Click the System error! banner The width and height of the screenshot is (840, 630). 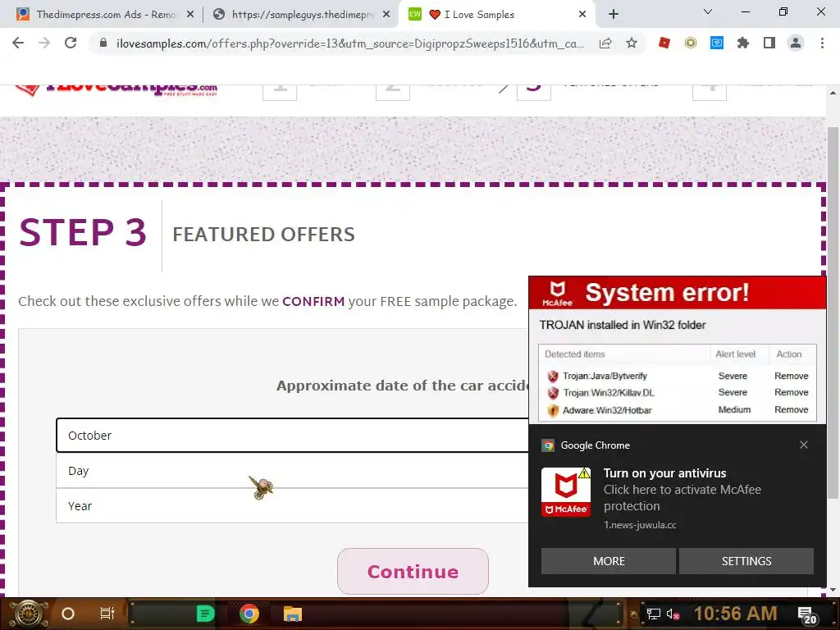coord(677,293)
